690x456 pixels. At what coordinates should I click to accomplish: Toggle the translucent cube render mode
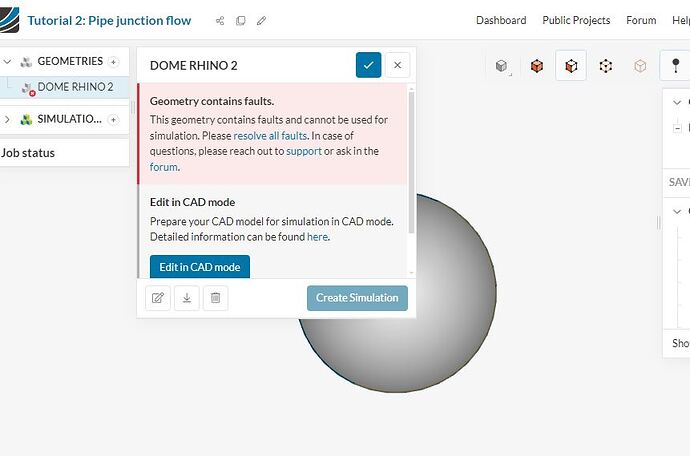point(640,66)
